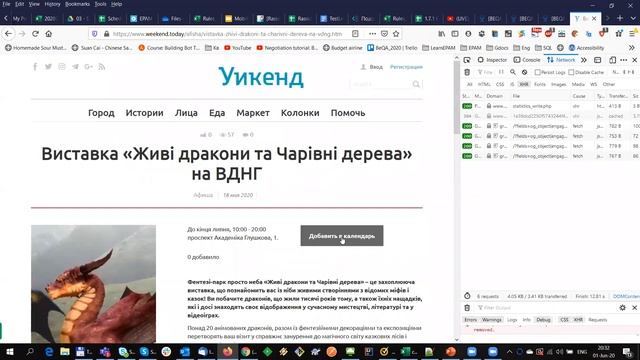Open network search magnifier icon

(x=513, y=72)
